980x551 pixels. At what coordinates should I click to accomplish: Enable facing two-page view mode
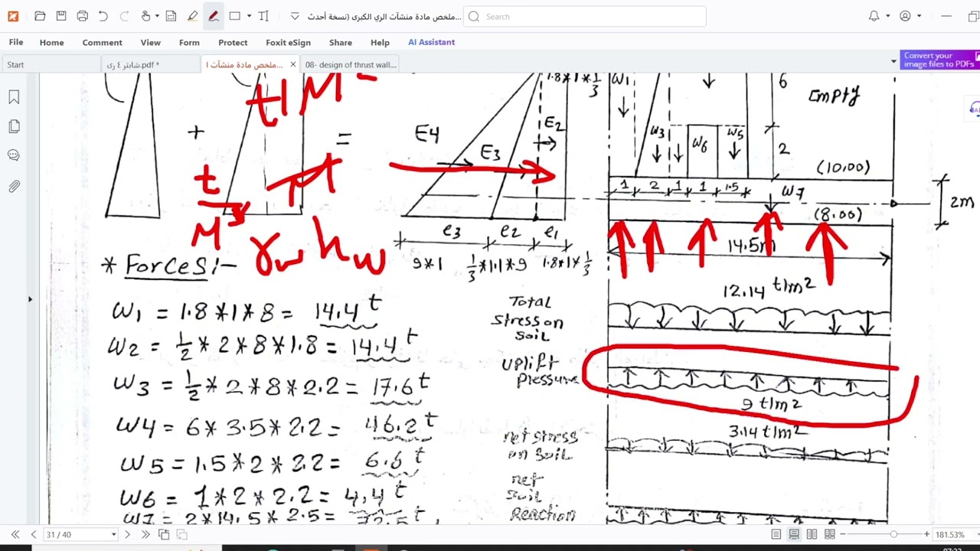812,534
